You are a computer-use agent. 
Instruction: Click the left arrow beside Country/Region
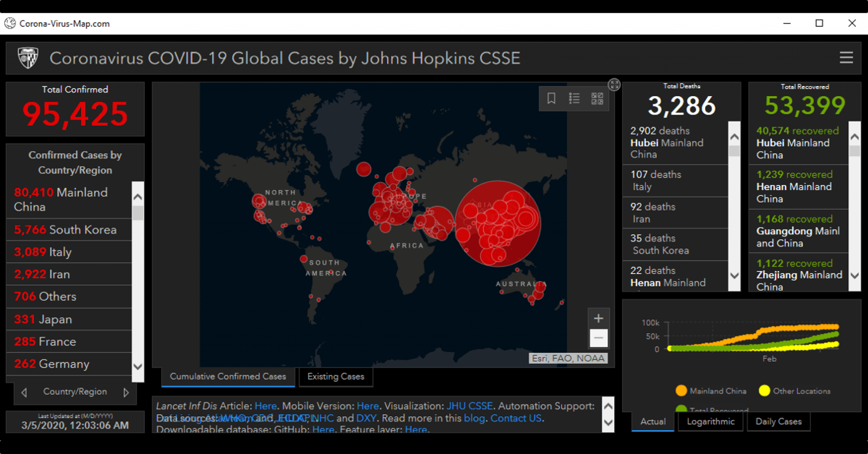24,392
